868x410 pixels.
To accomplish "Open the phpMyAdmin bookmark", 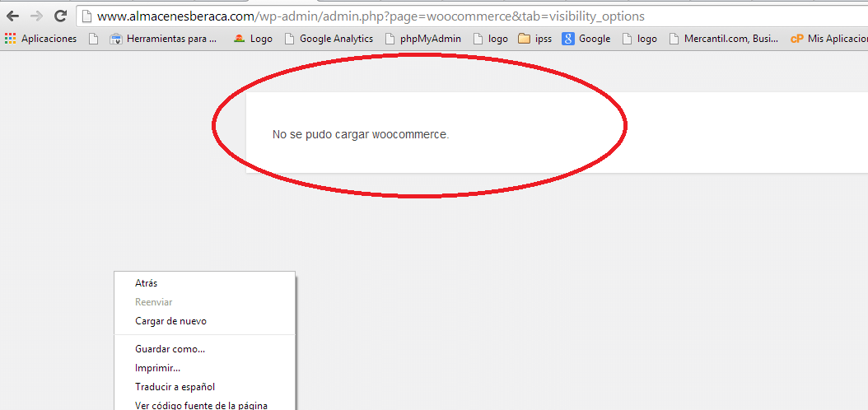I will (x=423, y=39).
